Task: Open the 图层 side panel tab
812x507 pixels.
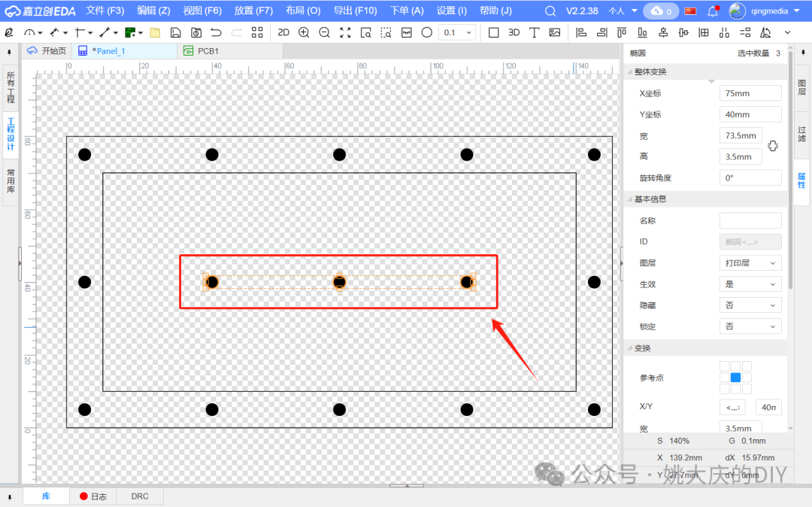Action: (x=801, y=87)
